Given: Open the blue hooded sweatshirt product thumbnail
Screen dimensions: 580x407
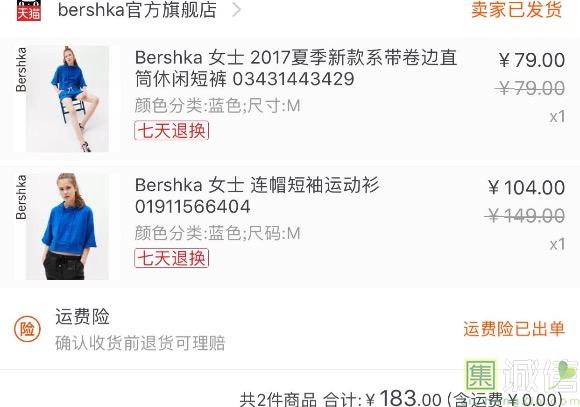Looking at the screenshot, I should click(67, 226).
